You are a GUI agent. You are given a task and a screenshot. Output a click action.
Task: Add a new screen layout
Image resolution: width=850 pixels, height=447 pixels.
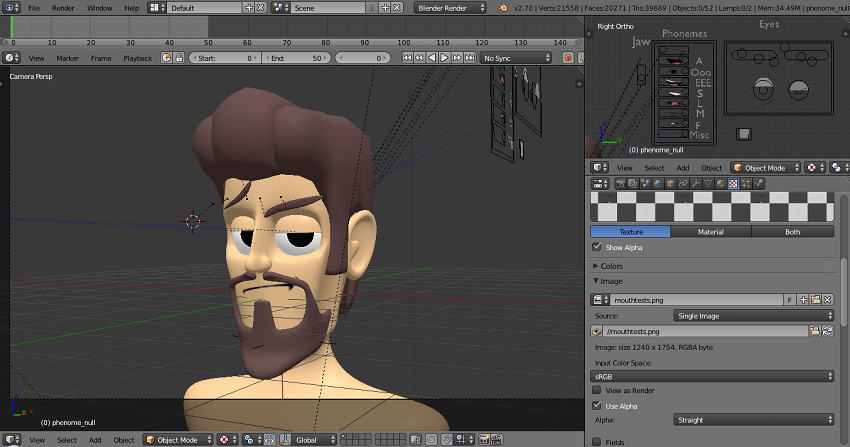(249, 8)
